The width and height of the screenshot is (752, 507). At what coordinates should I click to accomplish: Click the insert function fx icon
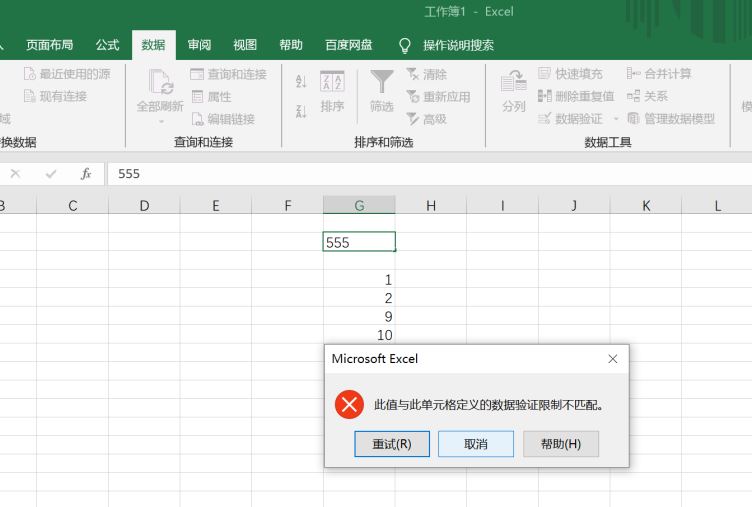86,174
